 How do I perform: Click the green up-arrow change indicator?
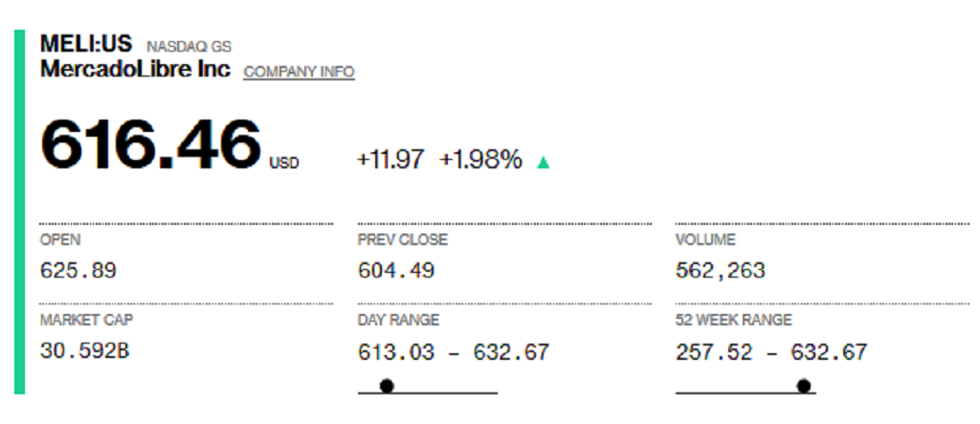[544, 163]
